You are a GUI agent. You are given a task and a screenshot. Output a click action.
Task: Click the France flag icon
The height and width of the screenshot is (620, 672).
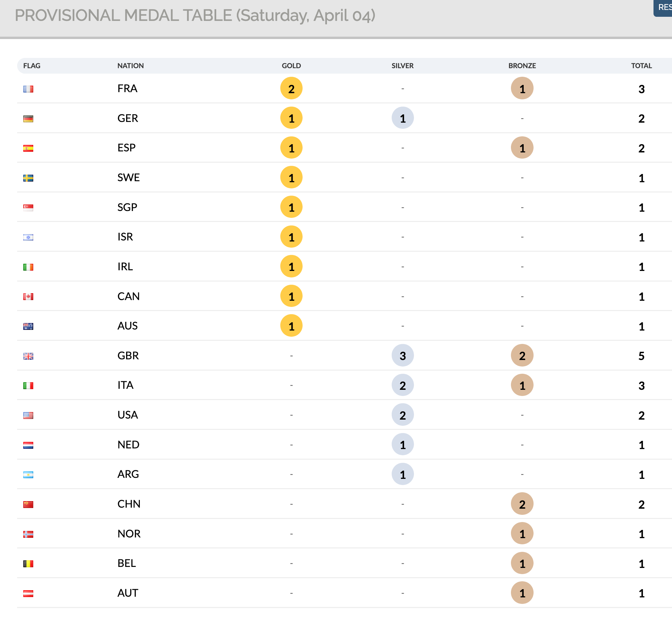coord(28,89)
